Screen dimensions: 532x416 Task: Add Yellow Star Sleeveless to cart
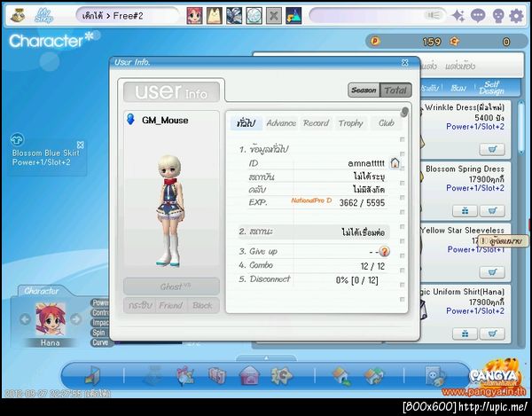(492, 272)
